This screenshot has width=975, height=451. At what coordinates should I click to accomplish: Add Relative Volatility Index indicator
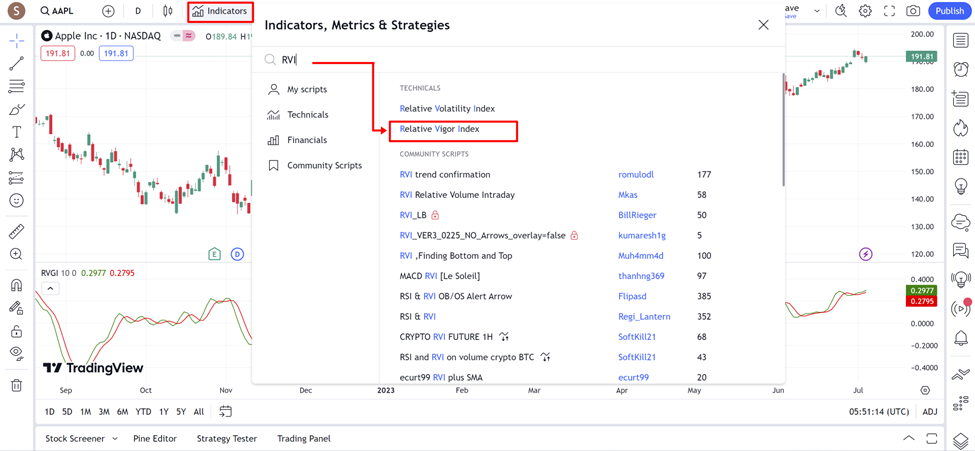click(447, 108)
